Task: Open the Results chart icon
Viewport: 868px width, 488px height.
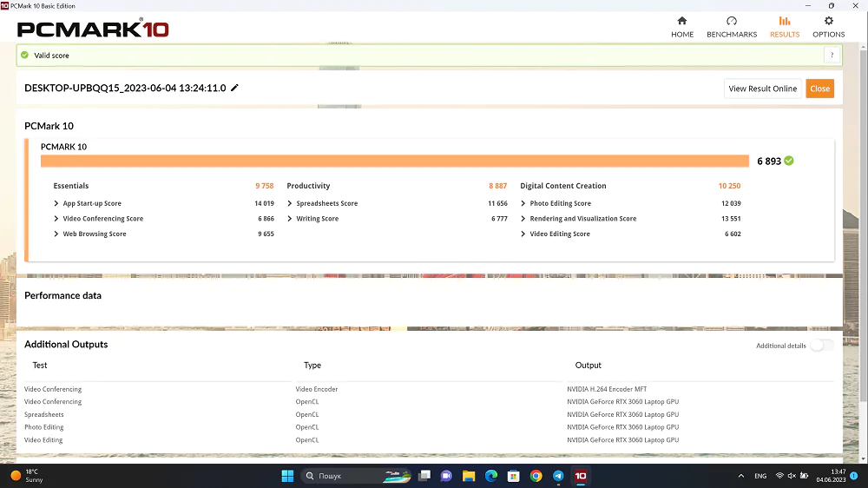Action: 785,21
